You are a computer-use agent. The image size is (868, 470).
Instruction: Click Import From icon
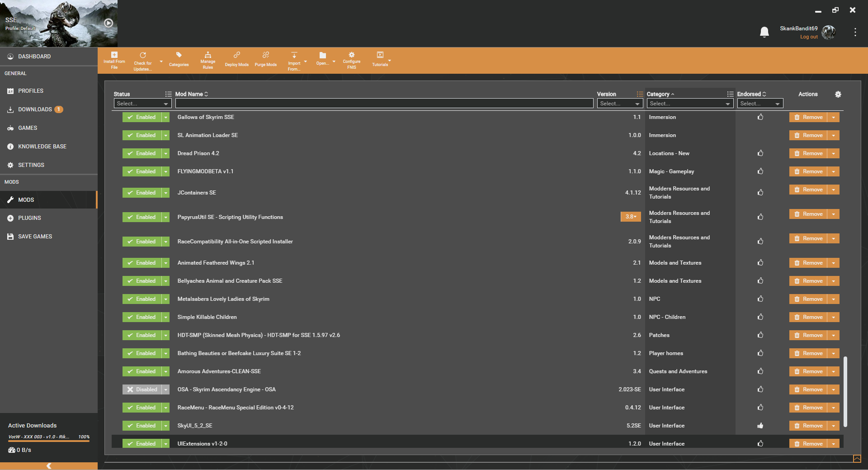294,55
